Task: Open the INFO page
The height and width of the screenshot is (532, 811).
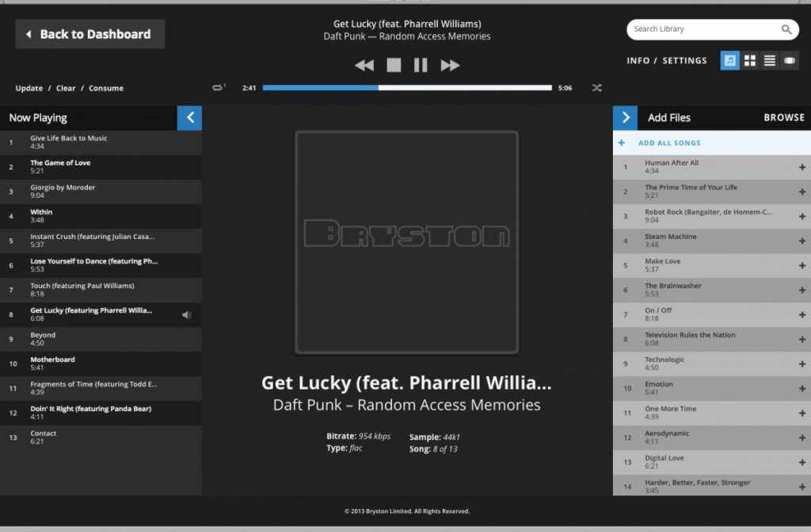Action: coord(638,60)
